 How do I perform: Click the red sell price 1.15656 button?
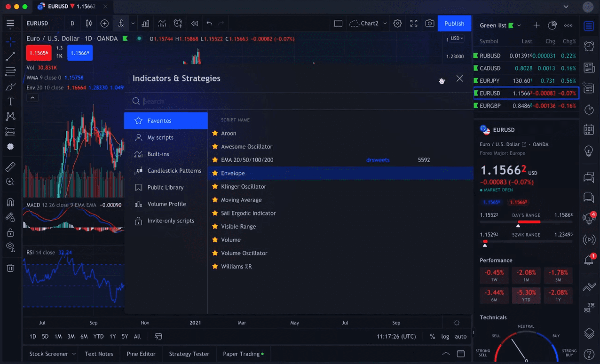tap(39, 53)
